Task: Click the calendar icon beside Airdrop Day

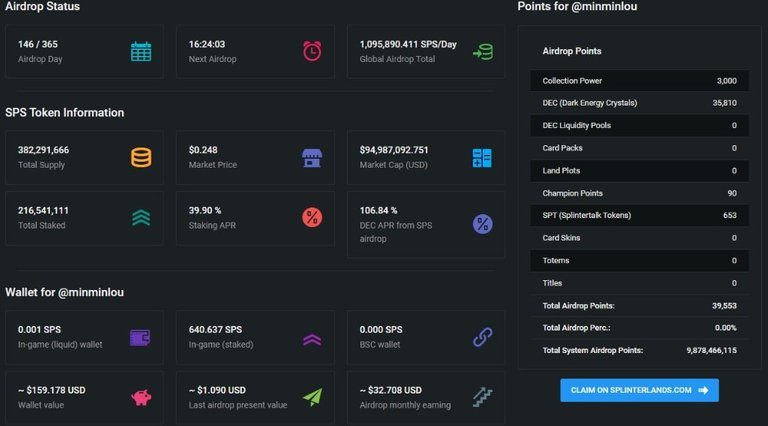Action: tap(141, 51)
